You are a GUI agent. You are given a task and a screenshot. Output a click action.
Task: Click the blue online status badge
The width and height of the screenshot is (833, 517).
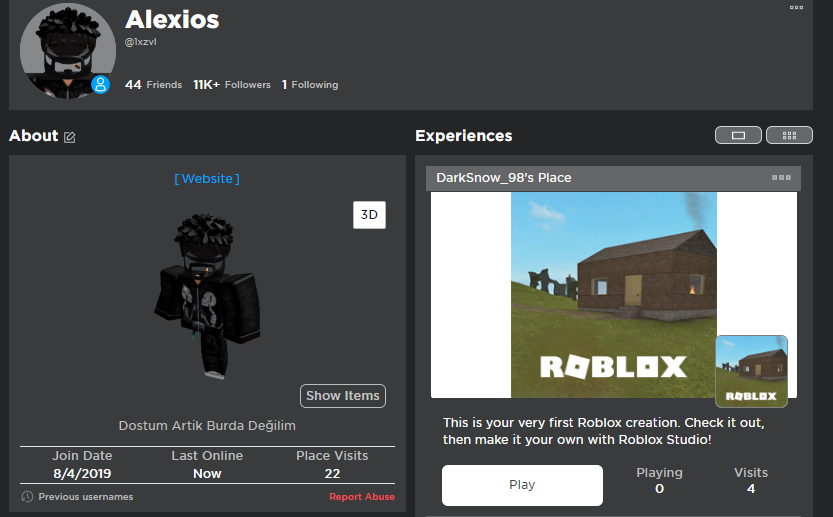(100, 84)
